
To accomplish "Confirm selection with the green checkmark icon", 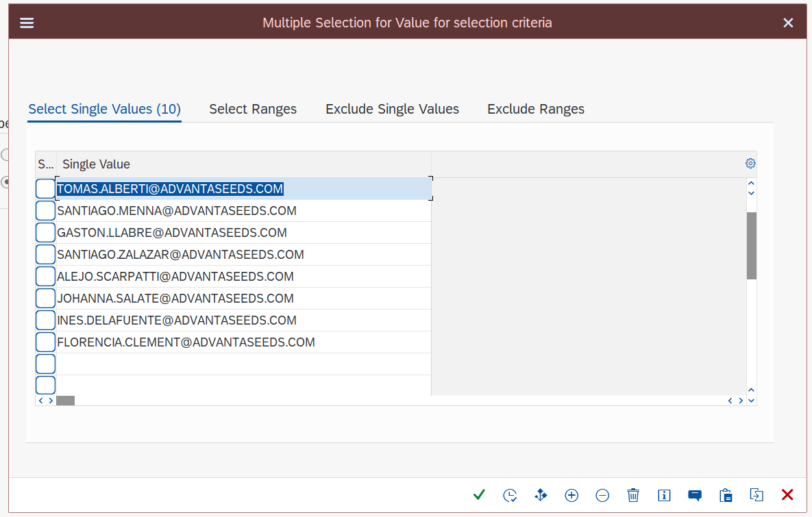I will point(479,495).
